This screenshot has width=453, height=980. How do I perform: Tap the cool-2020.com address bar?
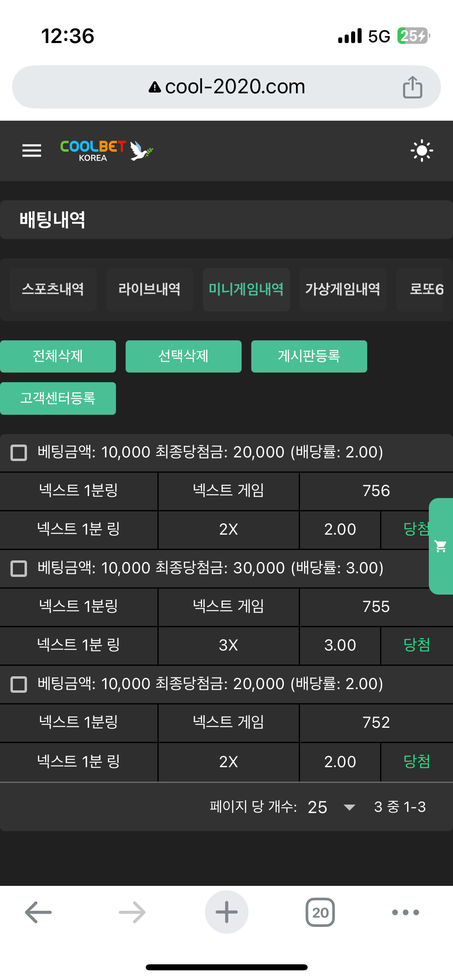(226, 87)
